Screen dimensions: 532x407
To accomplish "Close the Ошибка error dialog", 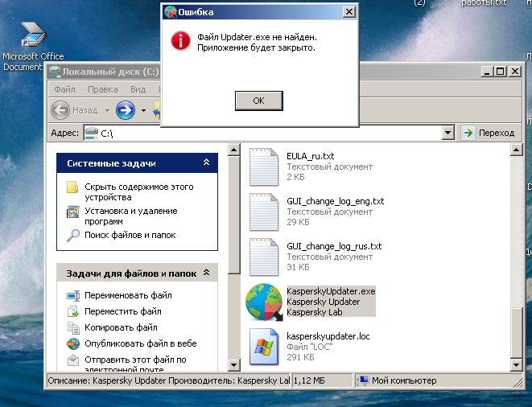I will (348, 12).
